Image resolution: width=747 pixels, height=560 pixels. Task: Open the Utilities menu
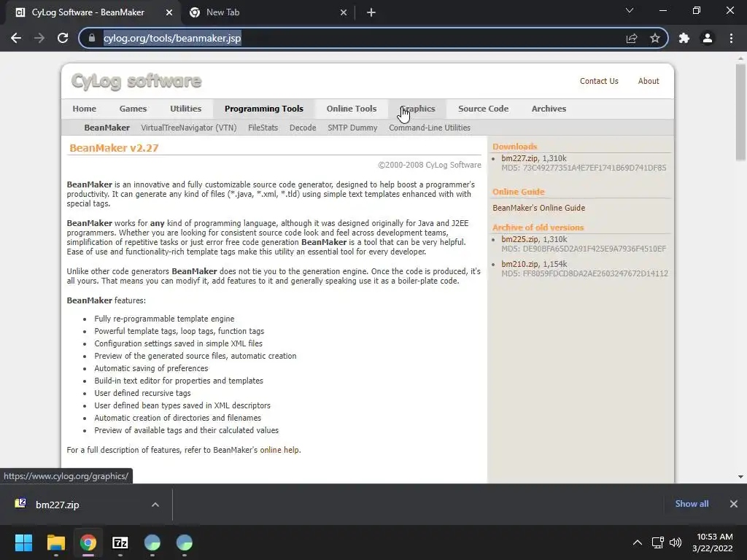click(x=186, y=109)
